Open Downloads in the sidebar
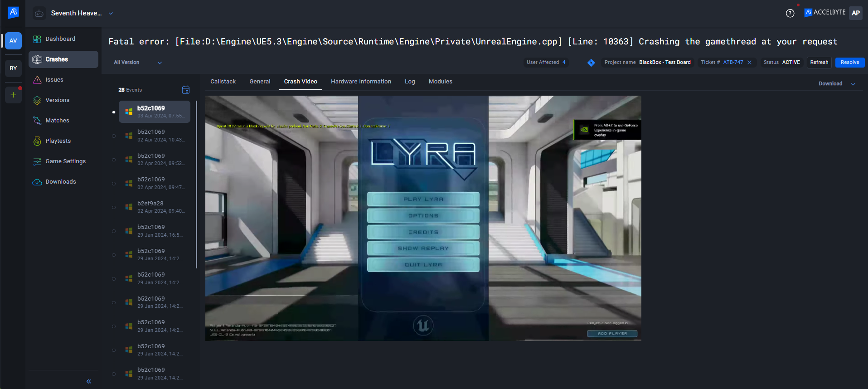The width and height of the screenshot is (868, 389). click(63, 182)
